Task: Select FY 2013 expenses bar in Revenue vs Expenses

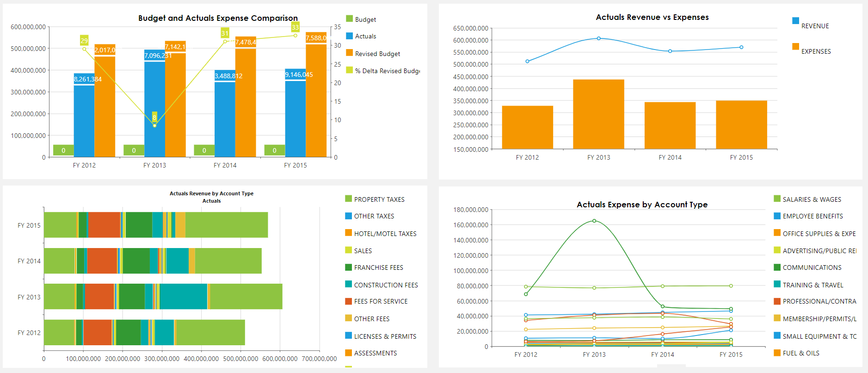Action: [x=599, y=114]
